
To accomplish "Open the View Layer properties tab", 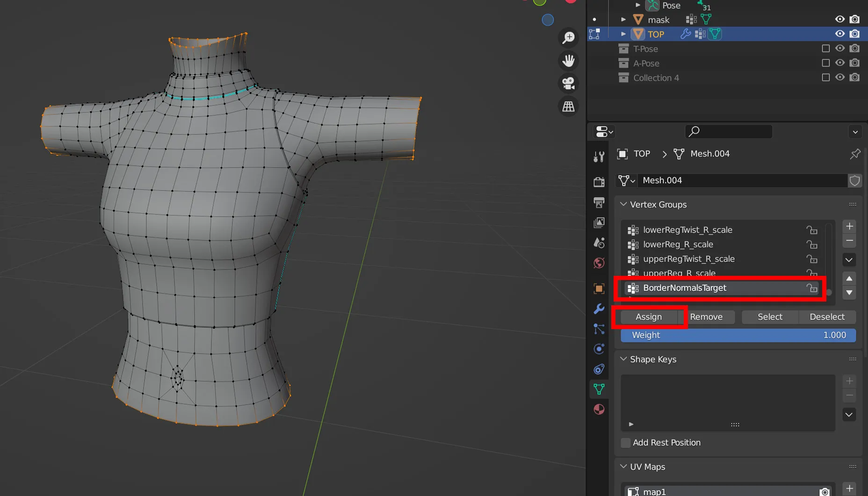I will 599,223.
